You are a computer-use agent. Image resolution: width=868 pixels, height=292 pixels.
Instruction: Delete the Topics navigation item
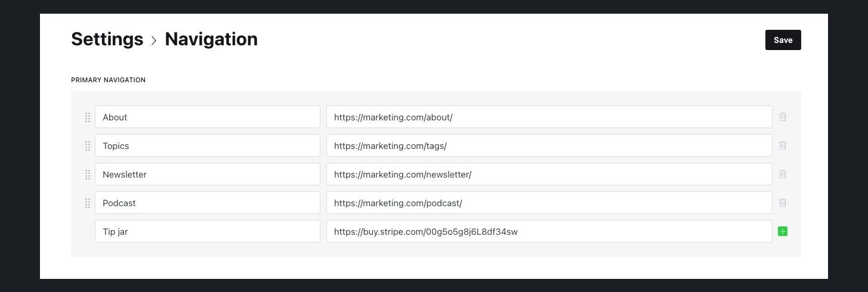pos(783,145)
